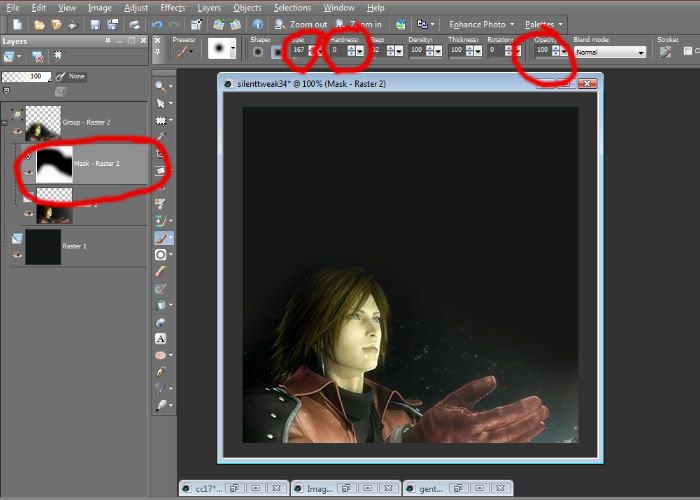Click the Delete Layer icon in Layers palette
The image size is (700, 500).
click(37, 57)
